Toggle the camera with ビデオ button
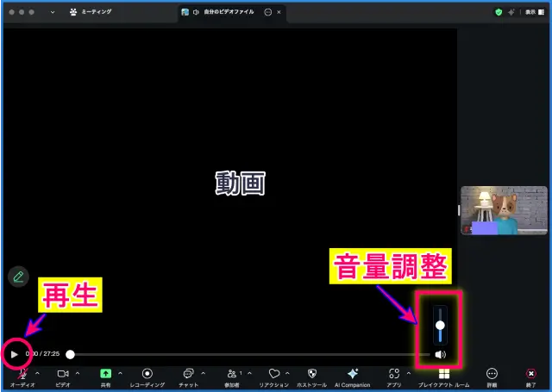The image size is (552, 392). (62, 374)
